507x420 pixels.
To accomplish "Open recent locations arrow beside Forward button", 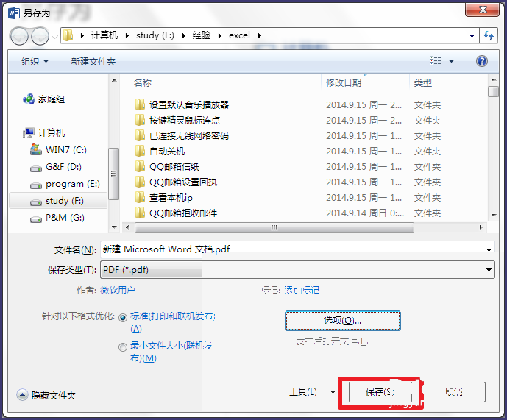I will pyautogui.click(x=55, y=37).
